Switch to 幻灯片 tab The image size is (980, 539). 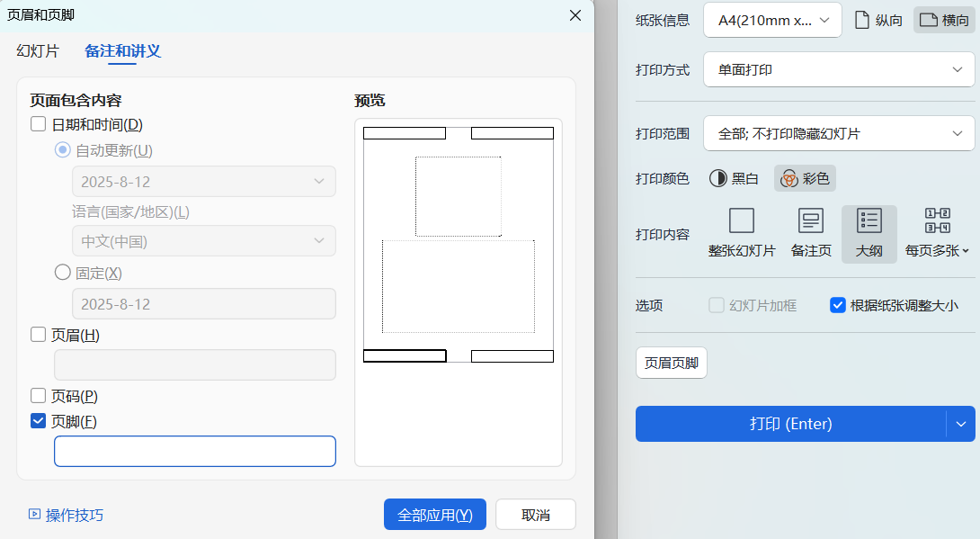[38, 51]
